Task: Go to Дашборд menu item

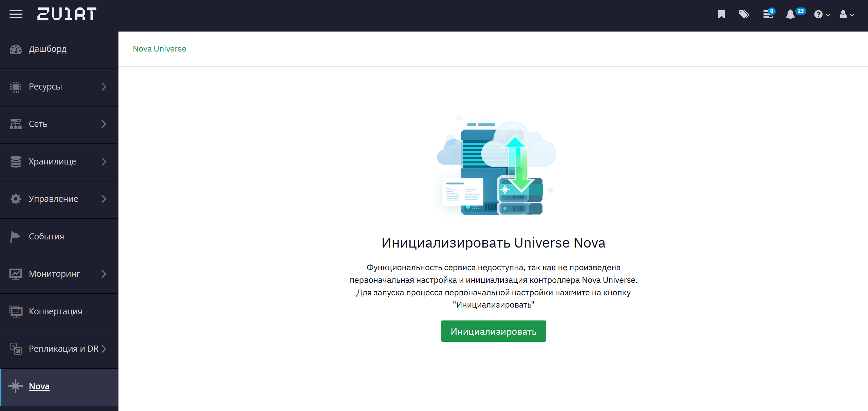Action: click(59, 50)
